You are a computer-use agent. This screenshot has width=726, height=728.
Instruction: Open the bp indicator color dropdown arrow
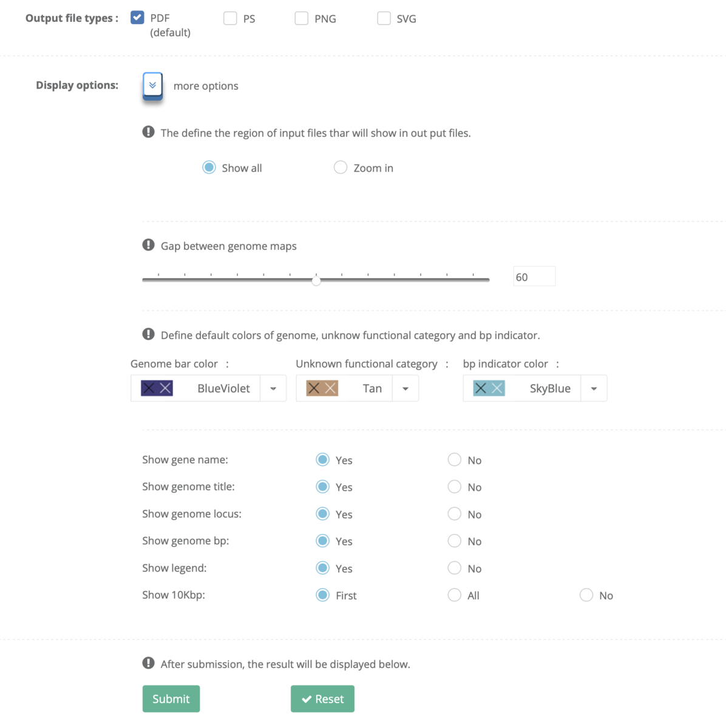(594, 388)
